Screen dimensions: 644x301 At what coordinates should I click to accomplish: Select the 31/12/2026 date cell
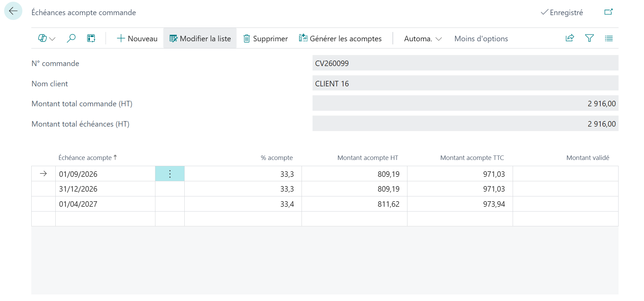[x=105, y=189]
